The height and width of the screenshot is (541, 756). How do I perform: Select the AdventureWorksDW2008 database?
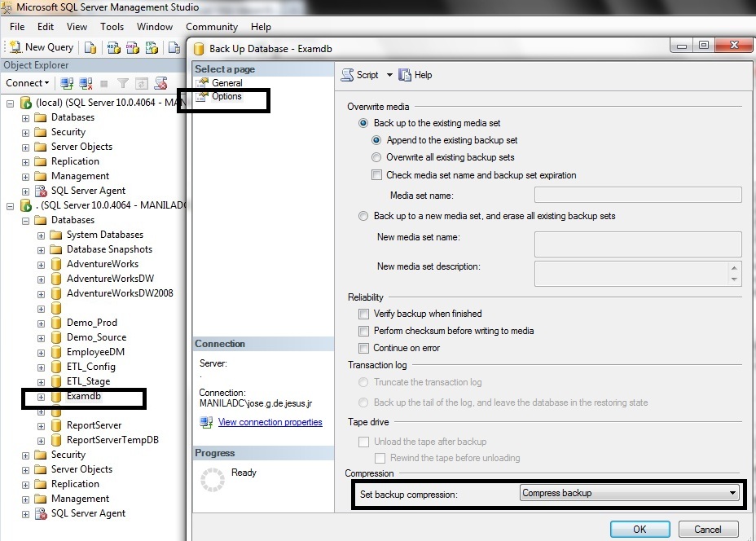120,293
